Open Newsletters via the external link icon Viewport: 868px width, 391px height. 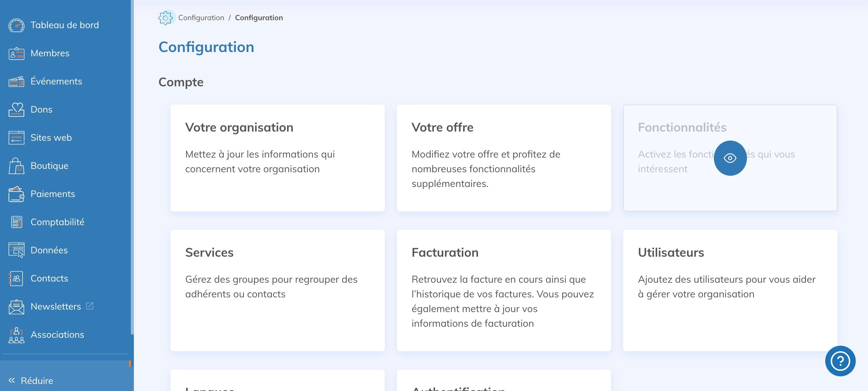click(x=90, y=306)
